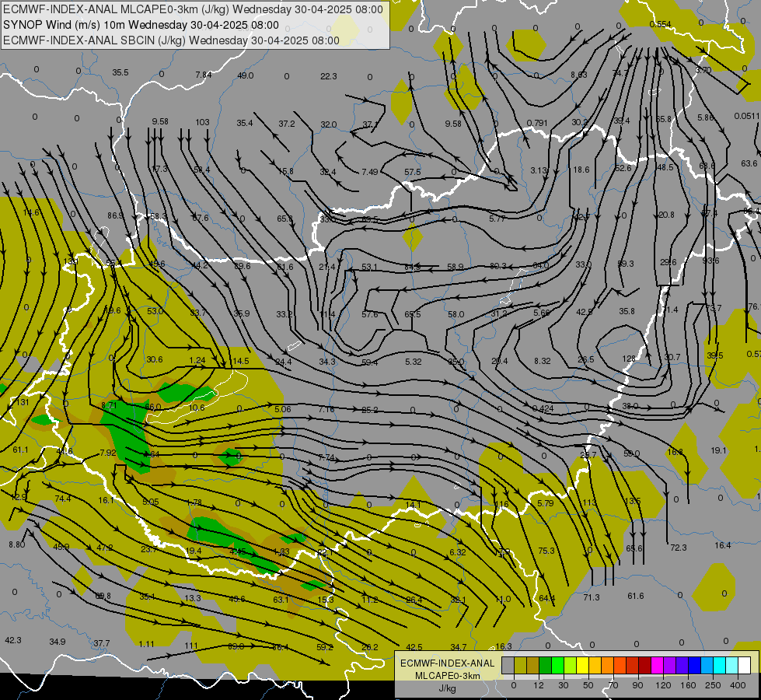Click the map value 131
The height and width of the screenshot is (700, 761).
click(x=23, y=402)
